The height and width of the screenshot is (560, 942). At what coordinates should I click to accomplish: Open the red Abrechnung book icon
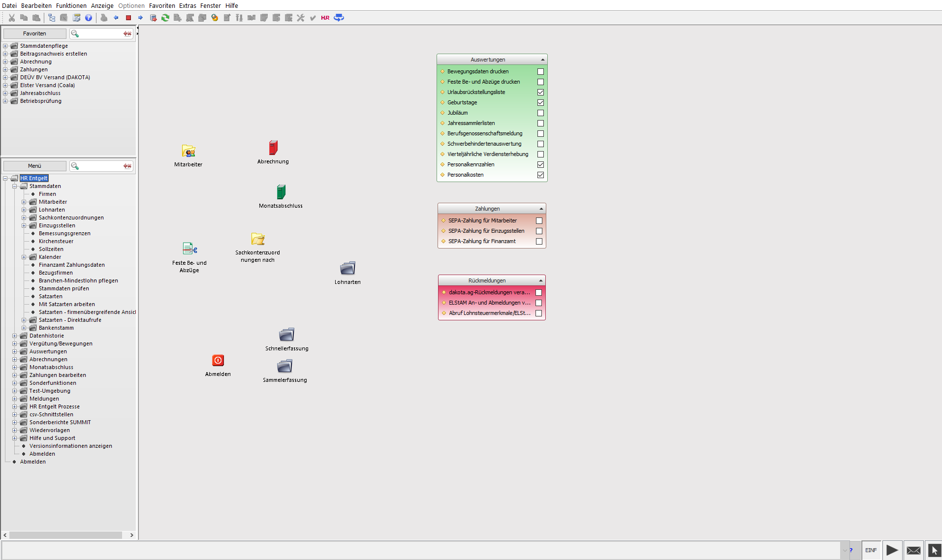coord(273,148)
